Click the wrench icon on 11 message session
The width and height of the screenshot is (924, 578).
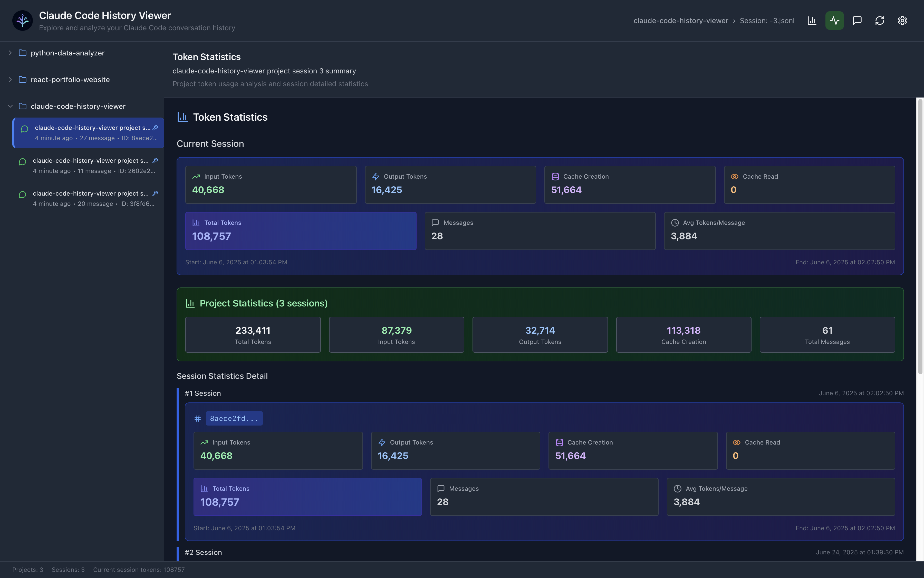(155, 161)
